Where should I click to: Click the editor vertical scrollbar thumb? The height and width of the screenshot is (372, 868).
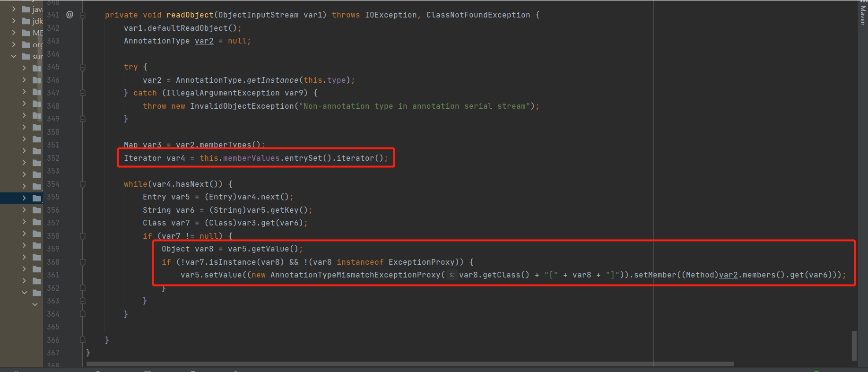(854, 346)
